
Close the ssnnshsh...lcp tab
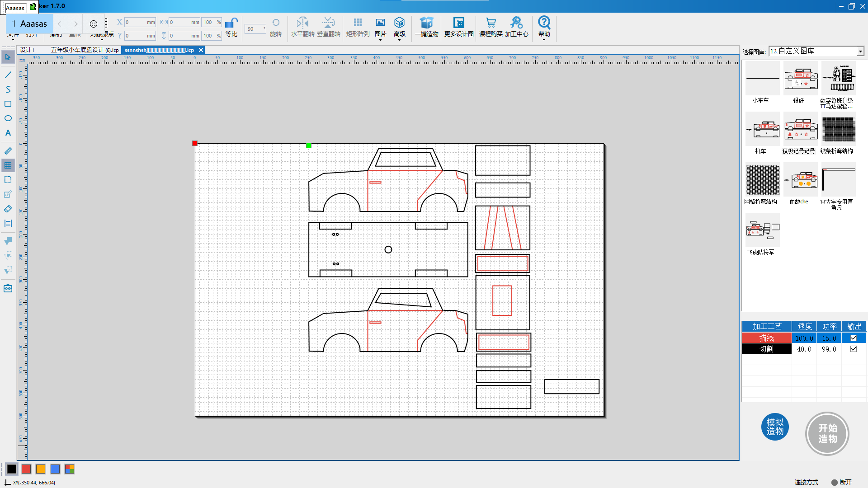click(201, 50)
